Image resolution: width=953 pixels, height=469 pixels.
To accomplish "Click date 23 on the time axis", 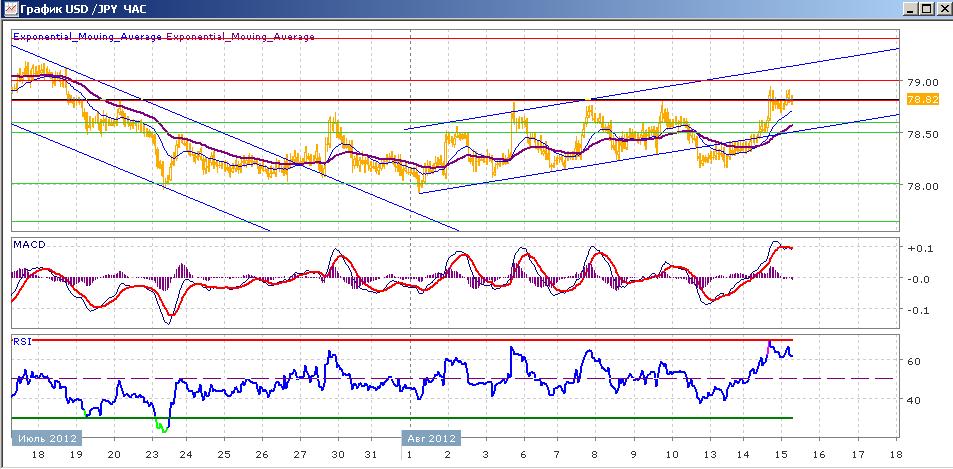I will tap(152, 454).
